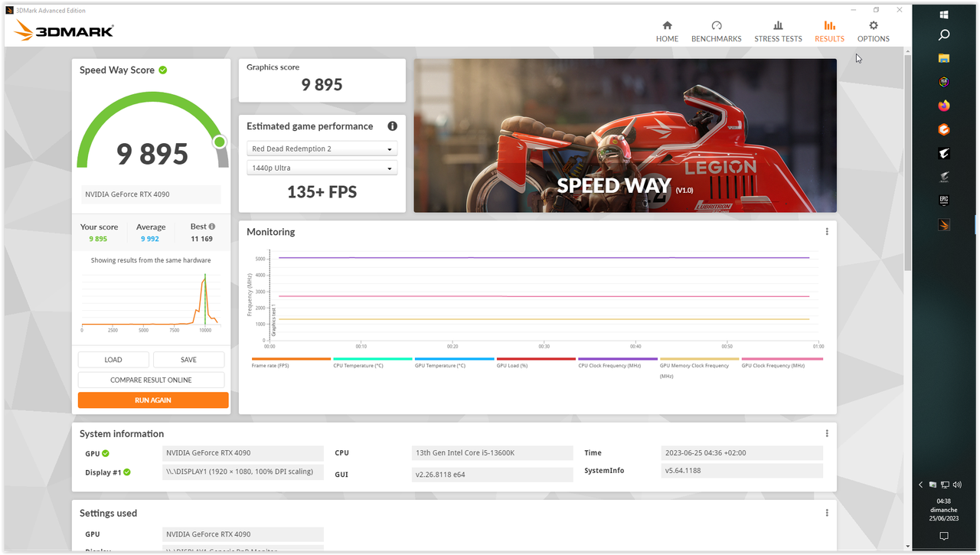Click Your score value 9 895

98,239
